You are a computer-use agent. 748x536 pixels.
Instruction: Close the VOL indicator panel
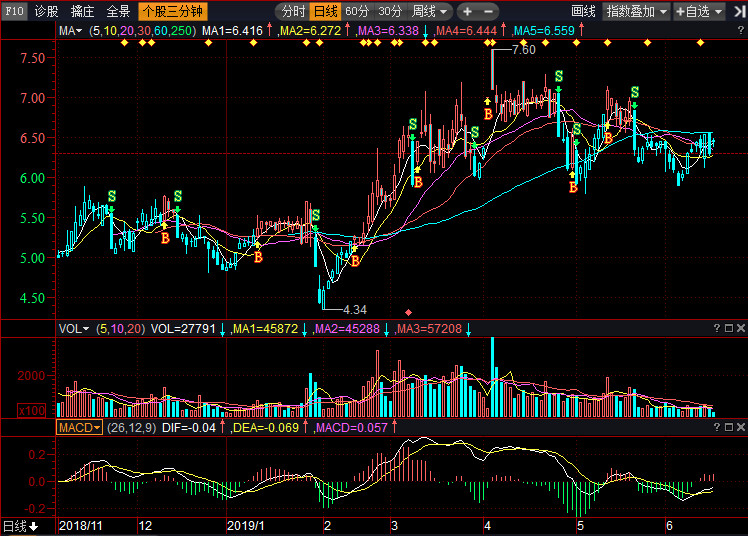click(739, 328)
